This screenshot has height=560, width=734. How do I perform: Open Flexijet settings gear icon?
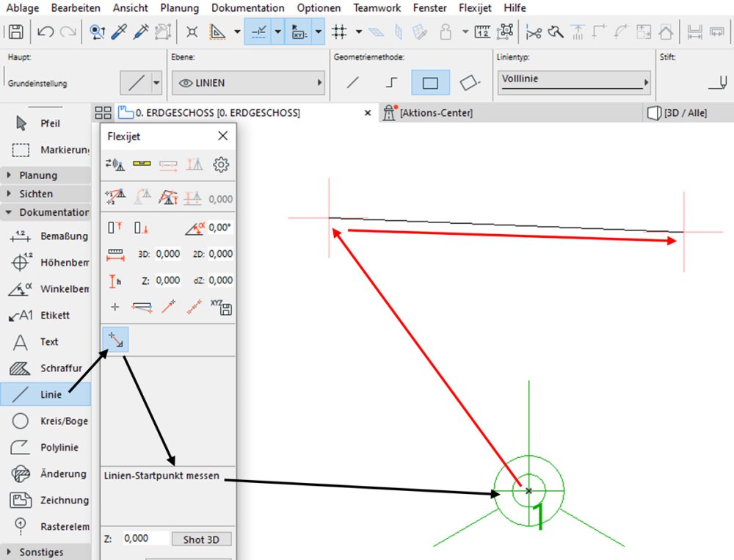220,164
